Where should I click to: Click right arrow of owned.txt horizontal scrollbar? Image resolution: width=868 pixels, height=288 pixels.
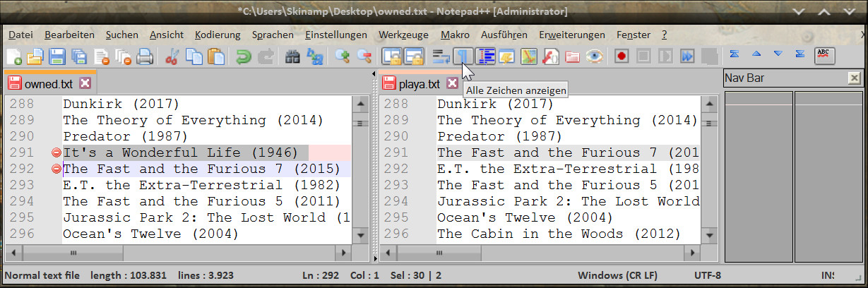coord(344,251)
